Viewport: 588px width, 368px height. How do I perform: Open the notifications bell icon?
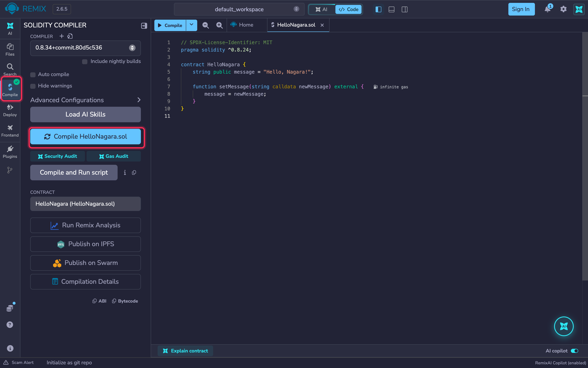(x=547, y=9)
